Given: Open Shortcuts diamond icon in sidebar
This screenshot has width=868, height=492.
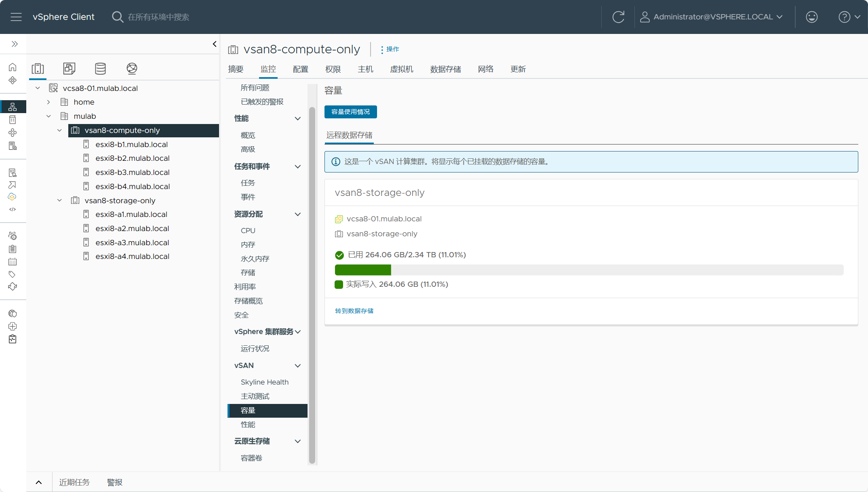Looking at the screenshot, I should tap(13, 80).
